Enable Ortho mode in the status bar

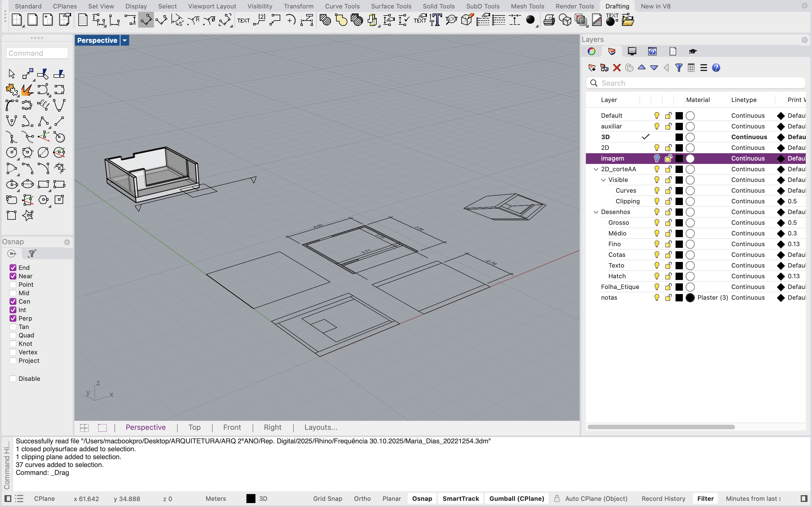pyautogui.click(x=362, y=499)
